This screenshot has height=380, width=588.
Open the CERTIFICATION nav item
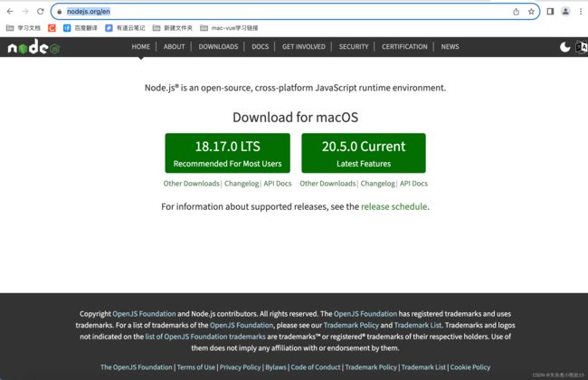[x=404, y=47]
